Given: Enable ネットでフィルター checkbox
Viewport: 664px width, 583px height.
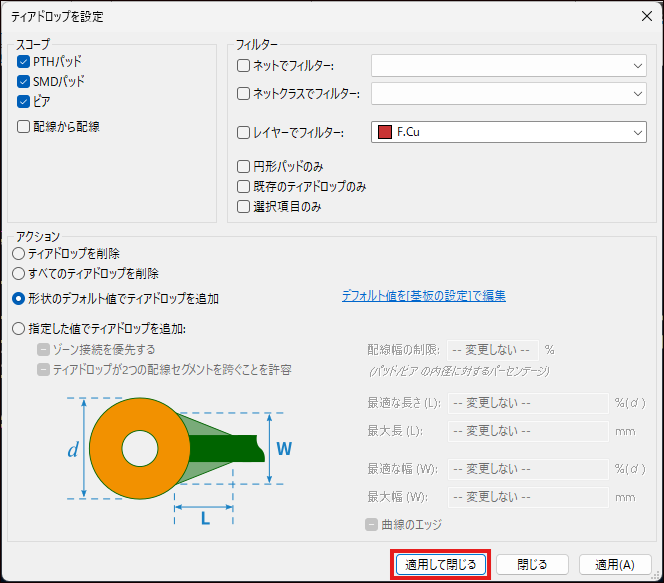Looking at the screenshot, I should (x=244, y=66).
